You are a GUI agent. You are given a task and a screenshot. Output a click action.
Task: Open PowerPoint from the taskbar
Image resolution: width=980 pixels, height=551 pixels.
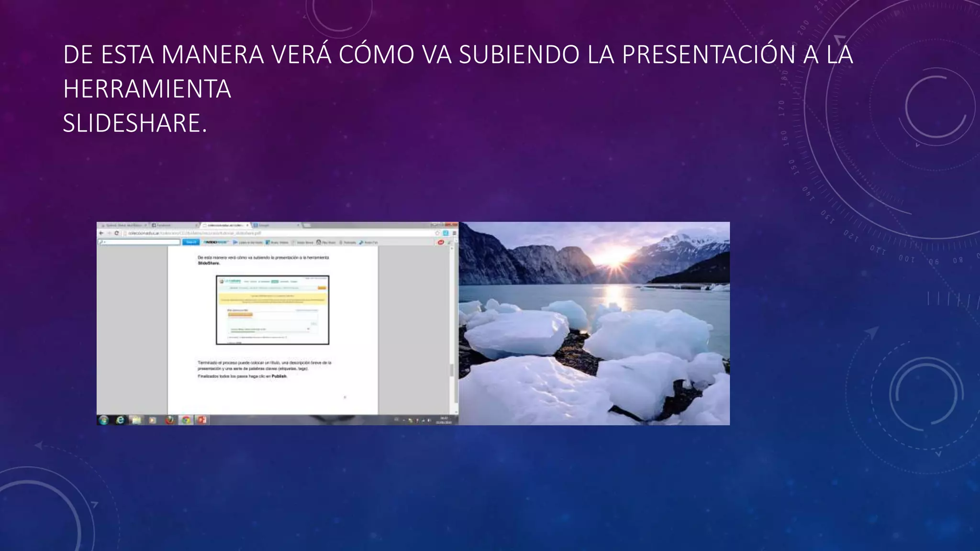(202, 420)
